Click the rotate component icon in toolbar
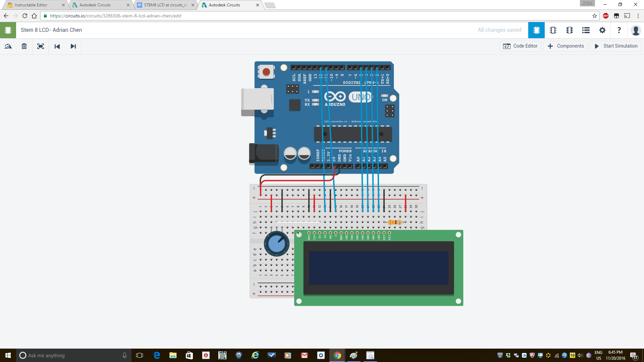 [8, 46]
